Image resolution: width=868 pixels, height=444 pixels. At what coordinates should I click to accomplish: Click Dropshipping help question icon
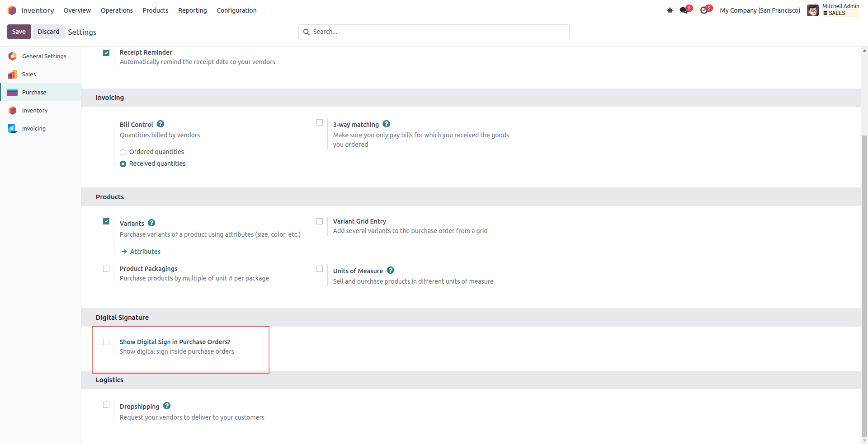click(167, 406)
